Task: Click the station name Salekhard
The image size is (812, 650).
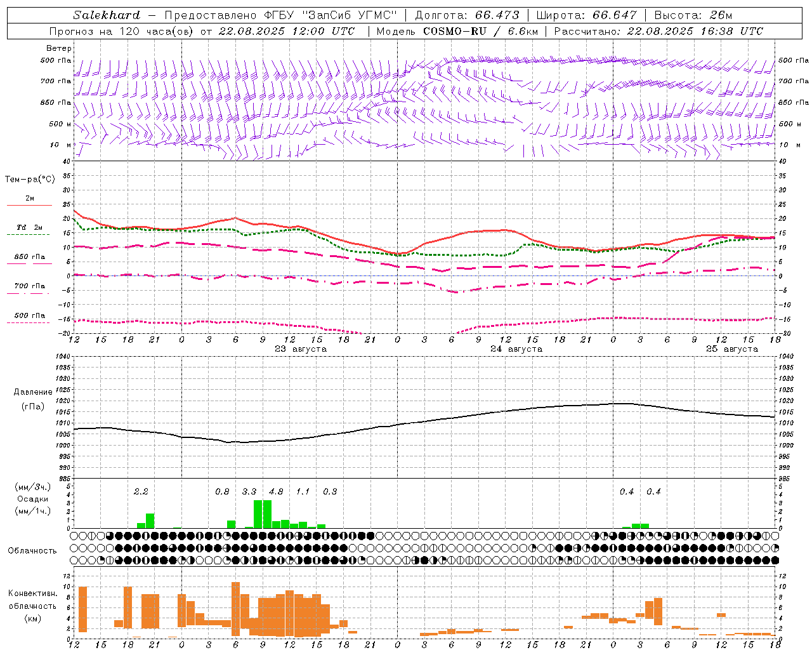Action: [106, 15]
